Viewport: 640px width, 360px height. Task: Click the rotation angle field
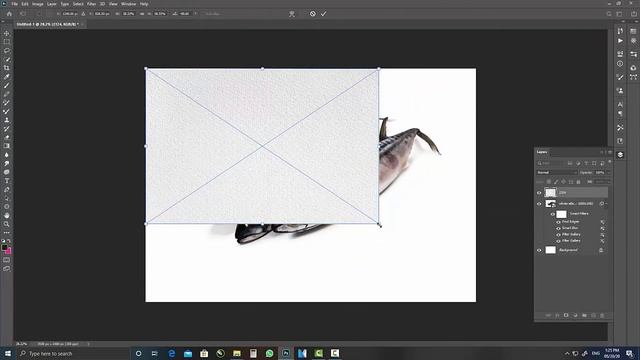(184, 13)
